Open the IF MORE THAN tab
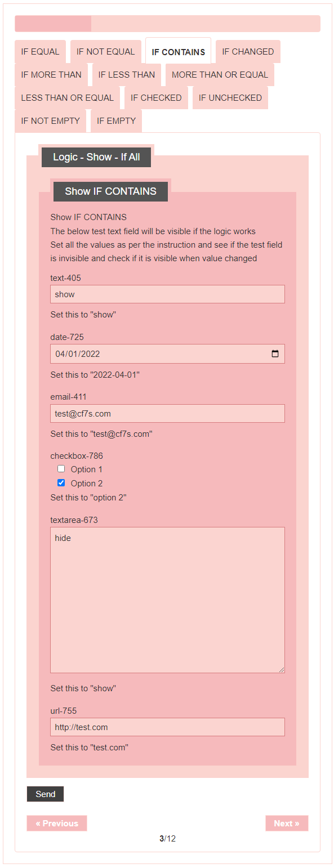The height and width of the screenshot is (868, 334). pyautogui.click(x=51, y=75)
